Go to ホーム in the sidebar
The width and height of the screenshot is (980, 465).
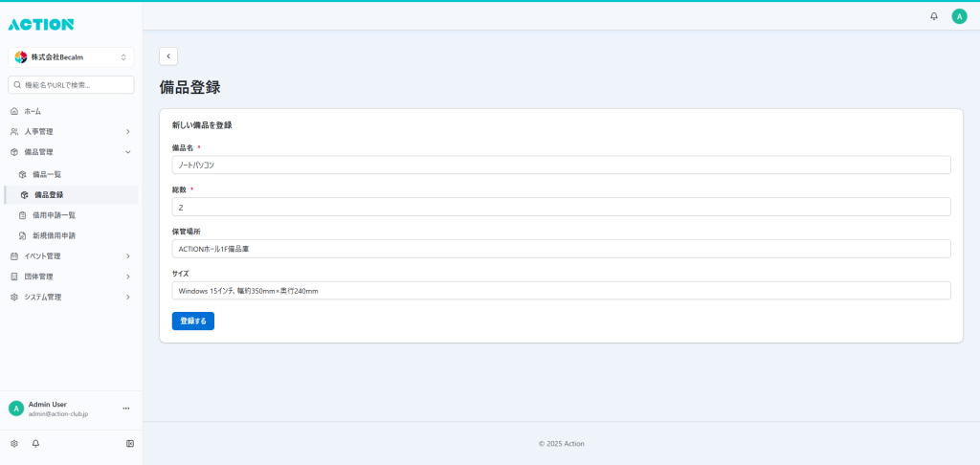pos(33,112)
